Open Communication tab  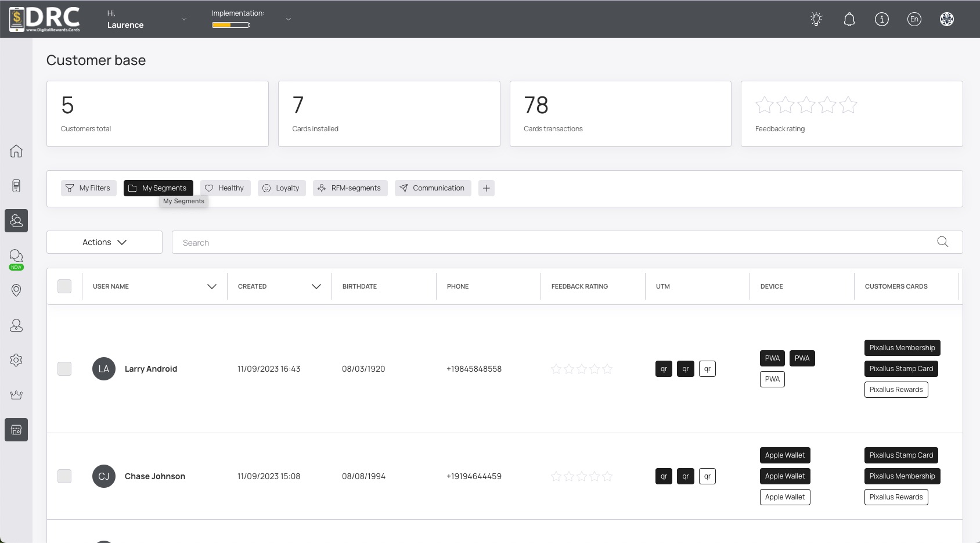433,188
